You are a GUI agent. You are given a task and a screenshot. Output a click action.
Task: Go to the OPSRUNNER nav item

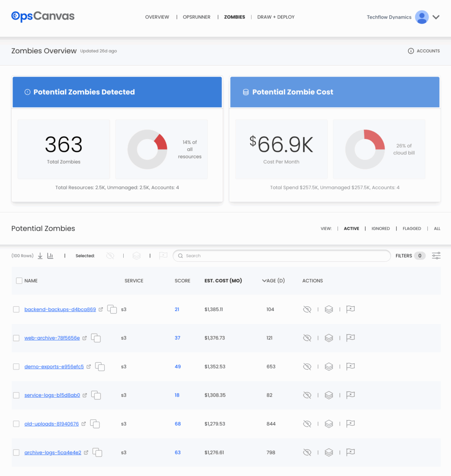[196, 17]
